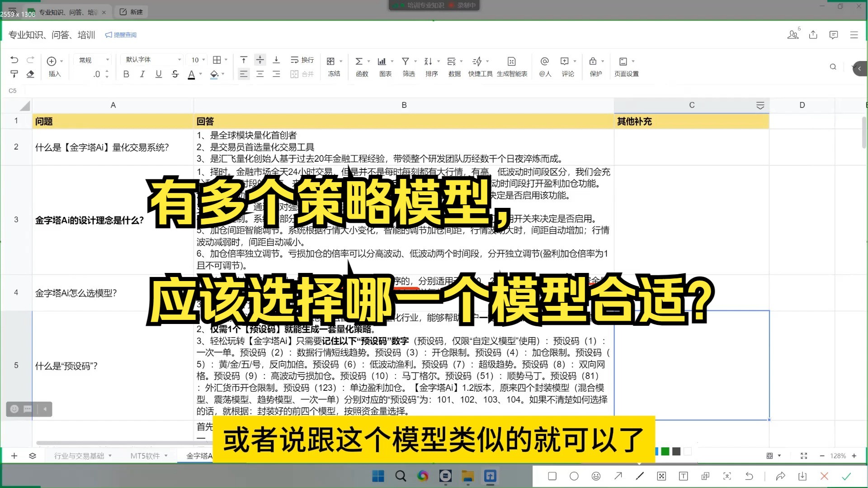Select the format painter tool

pyautogui.click(x=14, y=75)
